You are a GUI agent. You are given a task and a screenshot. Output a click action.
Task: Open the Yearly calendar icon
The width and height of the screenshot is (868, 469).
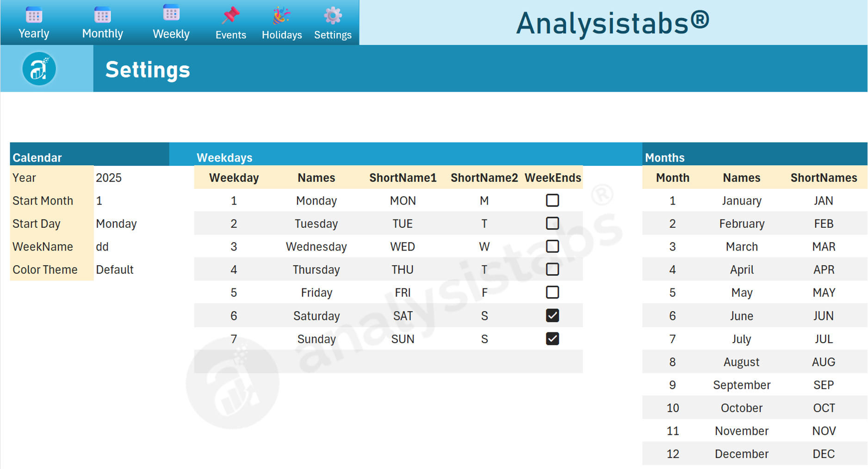(34, 15)
